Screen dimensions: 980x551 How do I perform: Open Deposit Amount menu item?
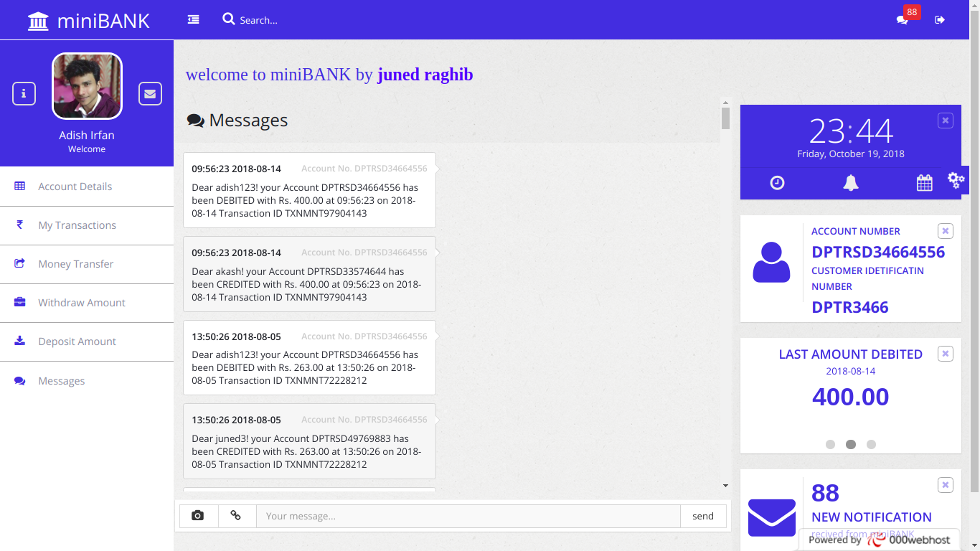(x=87, y=342)
